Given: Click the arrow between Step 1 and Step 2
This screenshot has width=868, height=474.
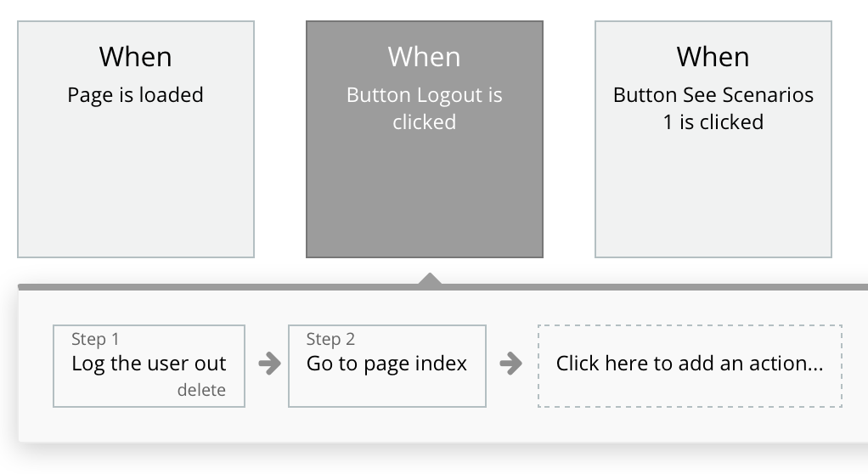Looking at the screenshot, I should (268, 364).
